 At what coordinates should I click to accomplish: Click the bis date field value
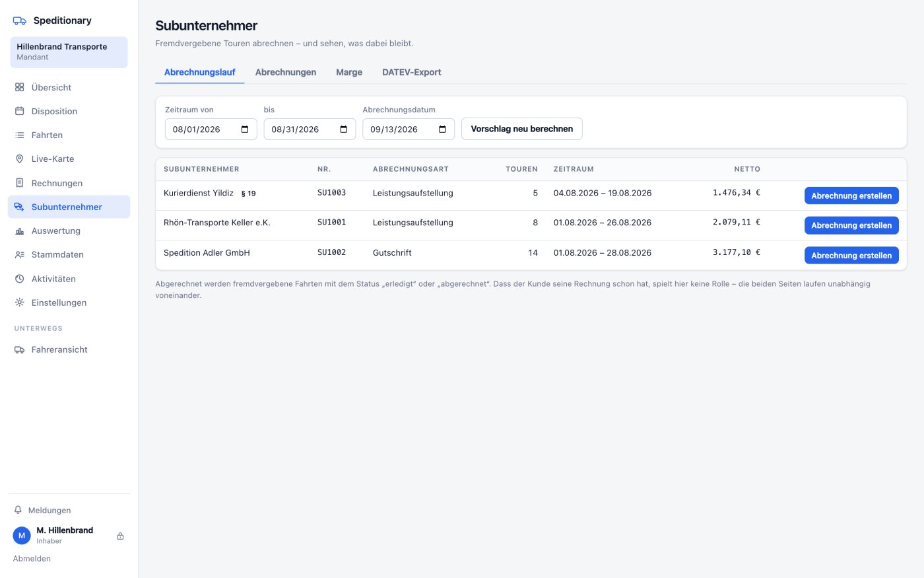(x=295, y=129)
